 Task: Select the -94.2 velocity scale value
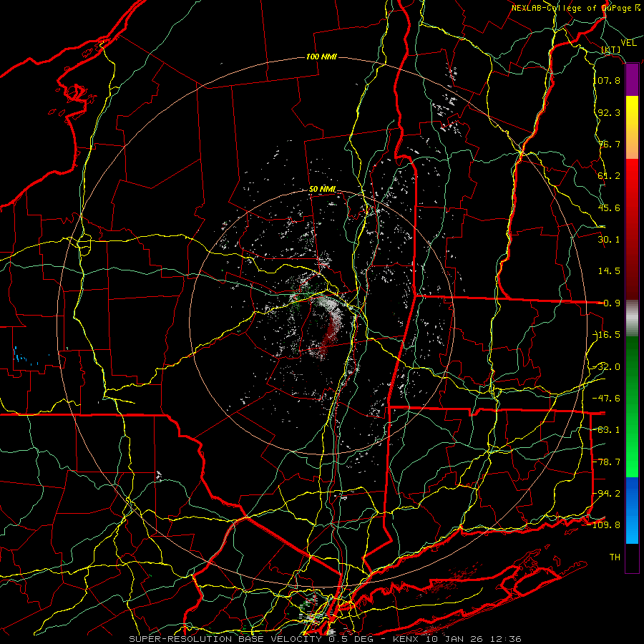click(607, 494)
